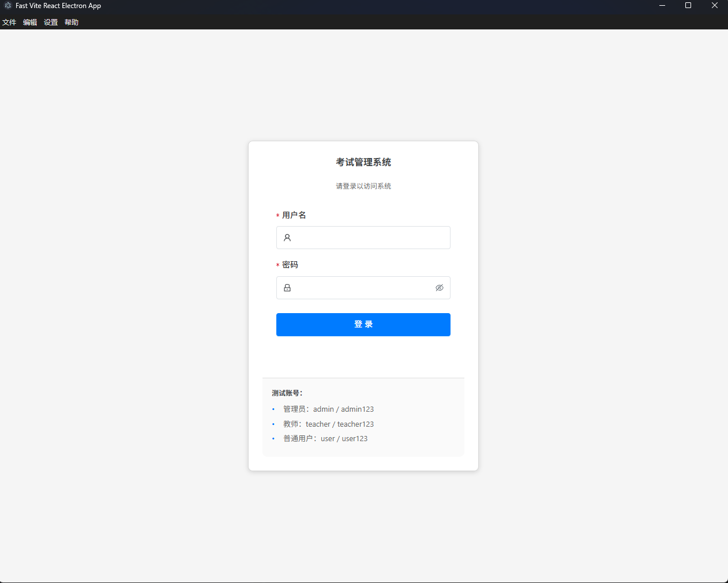Close the Fast Vite React Electron App window
This screenshot has height=583, width=728.
pyautogui.click(x=715, y=6)
